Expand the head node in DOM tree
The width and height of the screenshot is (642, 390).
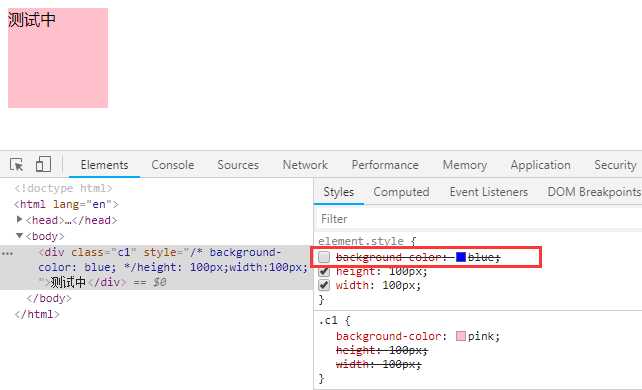click(19, 220)
